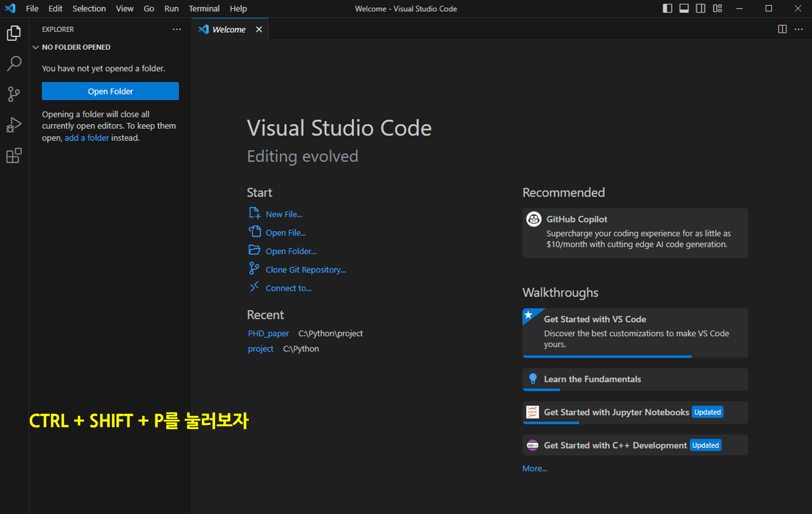The image size is (812, 514).
Task: Toggle the Secondary Side Bar icon
Action: click(701, 8)
